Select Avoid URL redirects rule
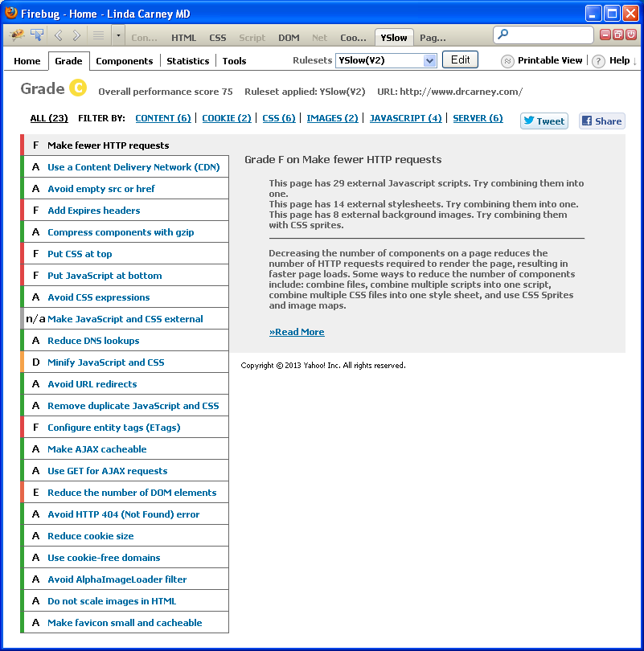This screenshot has width=644, height=651. click(125, 384)
